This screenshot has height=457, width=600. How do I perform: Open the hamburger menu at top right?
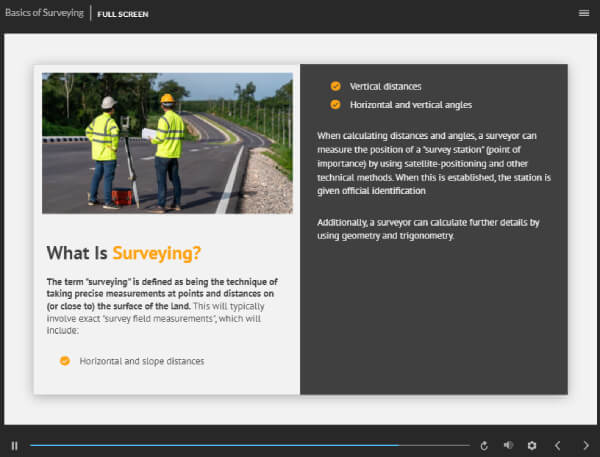[584, 13]
